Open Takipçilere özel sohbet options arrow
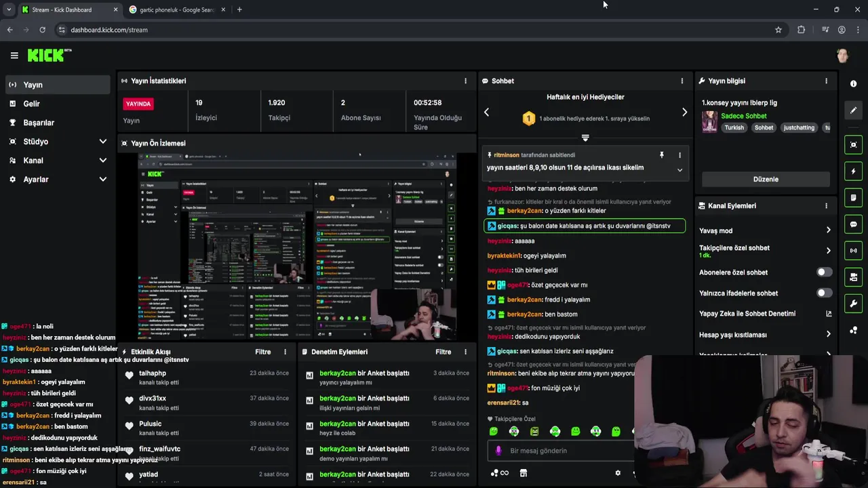 [828, 251]
